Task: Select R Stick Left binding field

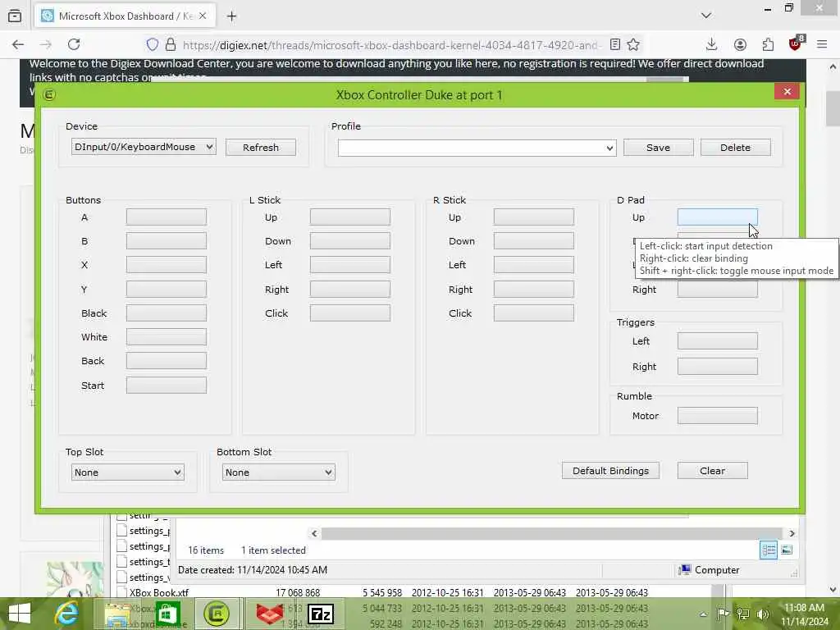Action: point(533,265)
